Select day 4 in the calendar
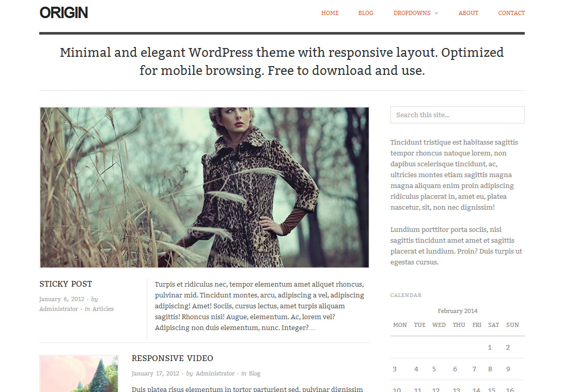The image size is (564, 392). click(416, 369)
